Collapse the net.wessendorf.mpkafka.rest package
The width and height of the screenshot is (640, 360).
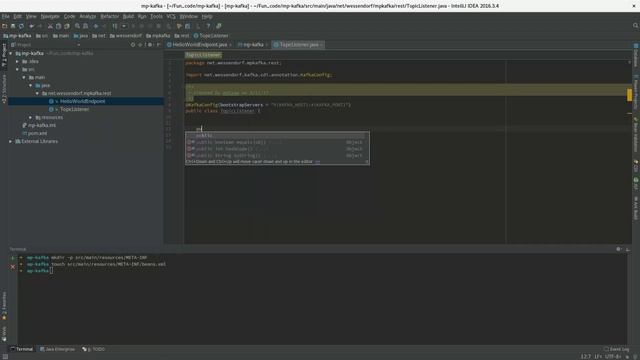point(37,93)
